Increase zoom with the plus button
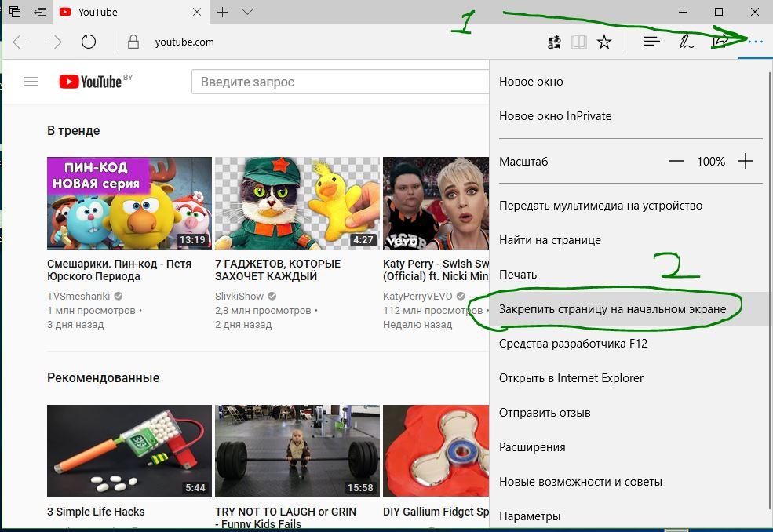This screenshot has height=532, width=773. [746, 161]
